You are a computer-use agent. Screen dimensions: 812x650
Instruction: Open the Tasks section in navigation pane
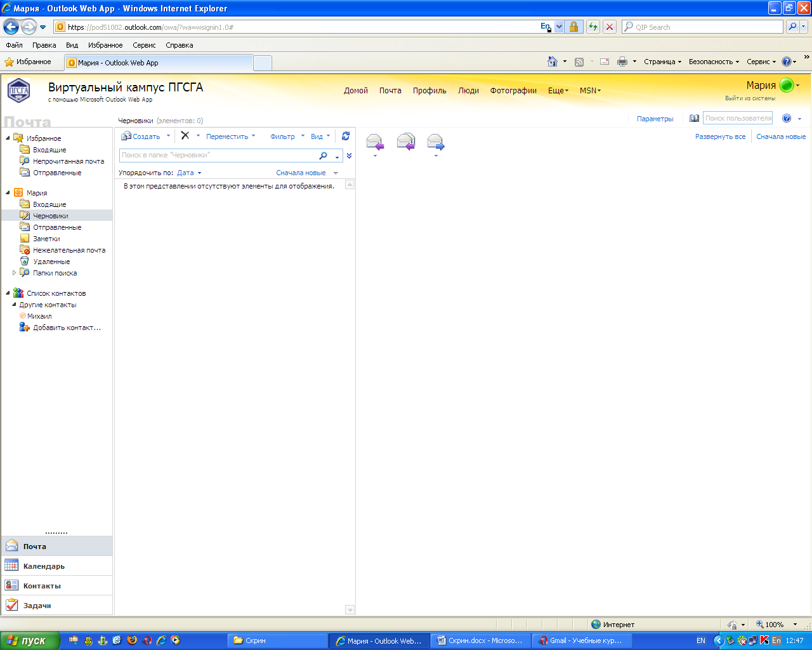click(x=57, y=605)
